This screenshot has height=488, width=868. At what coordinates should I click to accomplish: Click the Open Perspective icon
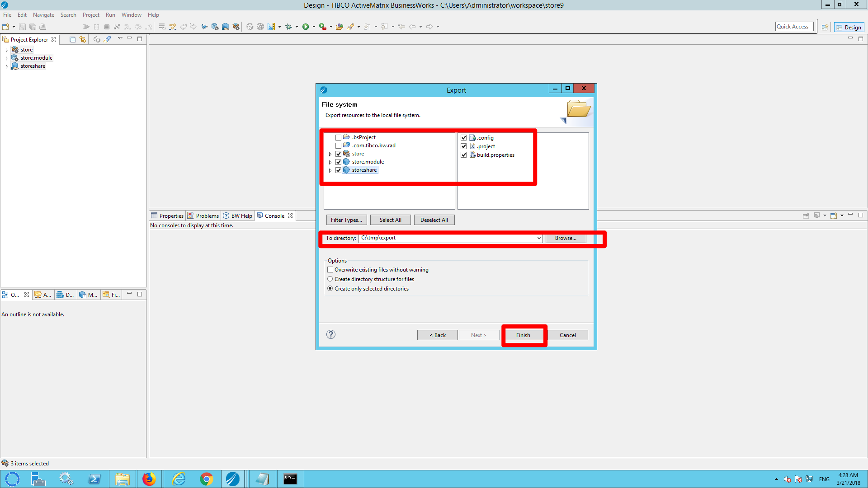coord(825,27)
